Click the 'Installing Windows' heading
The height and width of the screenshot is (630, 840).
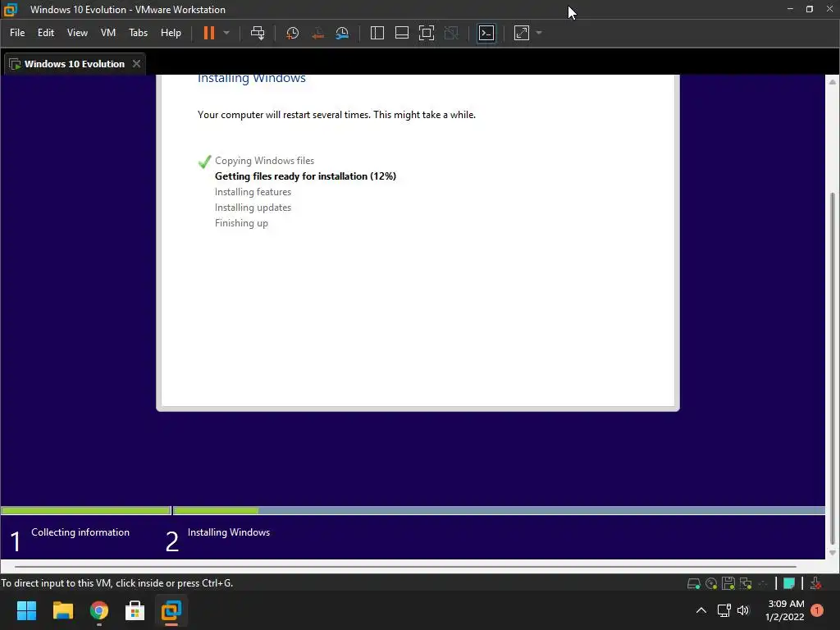(252, 78)
